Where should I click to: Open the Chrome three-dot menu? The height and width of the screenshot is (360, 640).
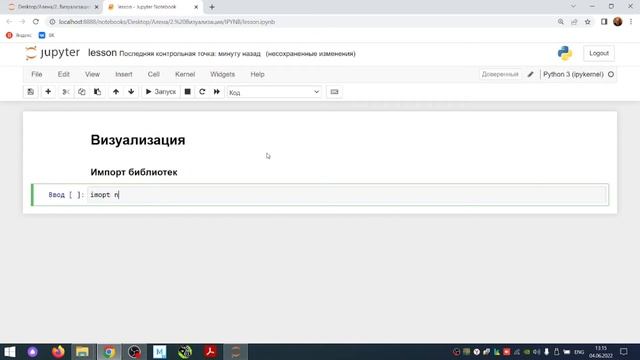click(x=631, y=22)
